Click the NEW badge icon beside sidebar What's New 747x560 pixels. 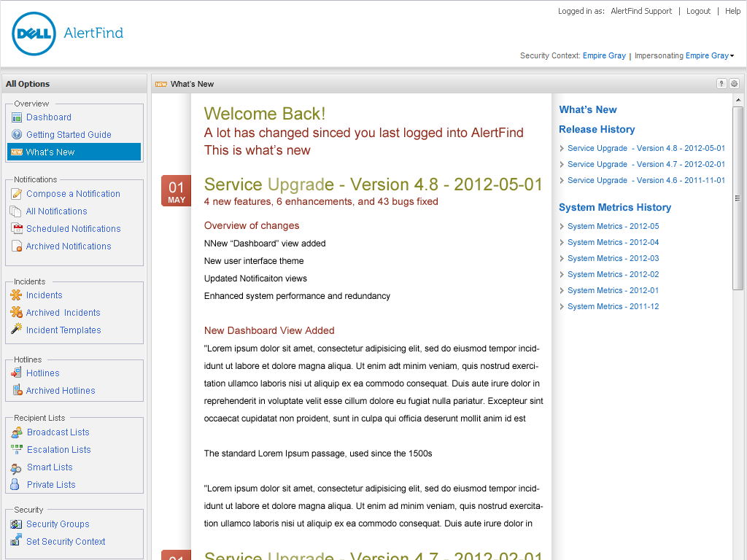[17, 152]
